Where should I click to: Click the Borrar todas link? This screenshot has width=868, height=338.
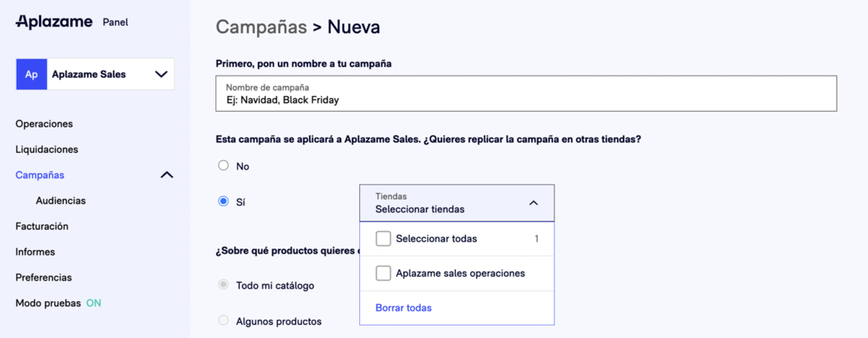pos(403,308)
